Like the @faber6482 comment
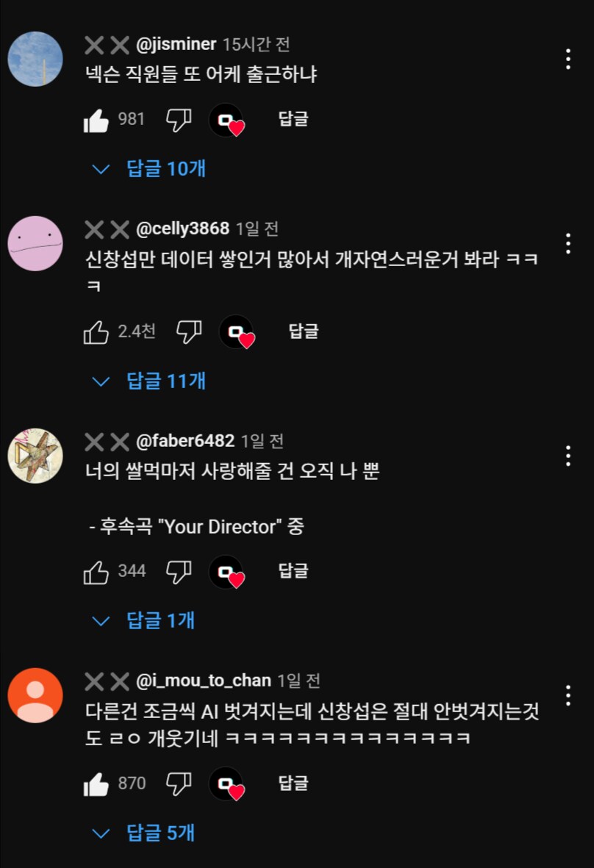The width and height of the screenshot is (594, 868). 96,572
